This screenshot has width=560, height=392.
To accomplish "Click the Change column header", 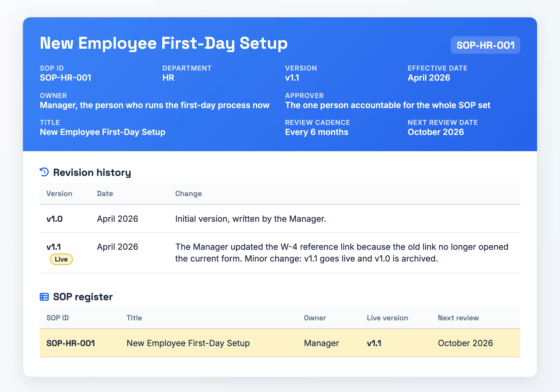I will (189, 194).
